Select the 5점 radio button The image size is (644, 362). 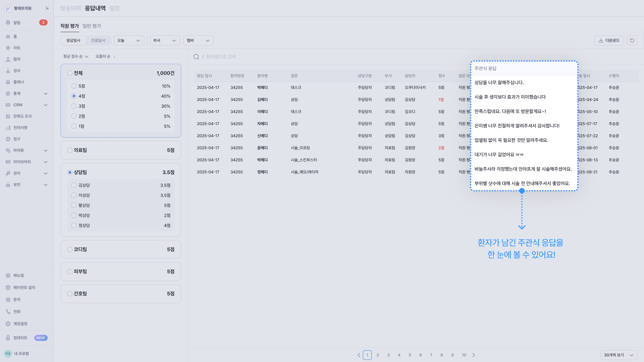coord(74,86)
